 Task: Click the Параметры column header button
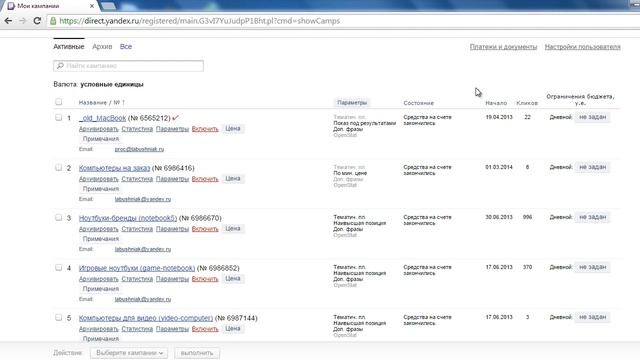click(352, 102)
